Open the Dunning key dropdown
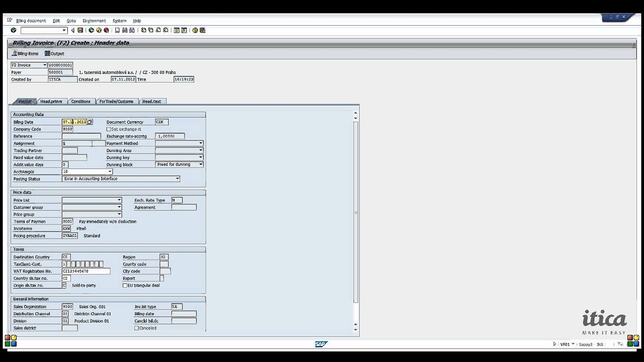 point(201,157)
